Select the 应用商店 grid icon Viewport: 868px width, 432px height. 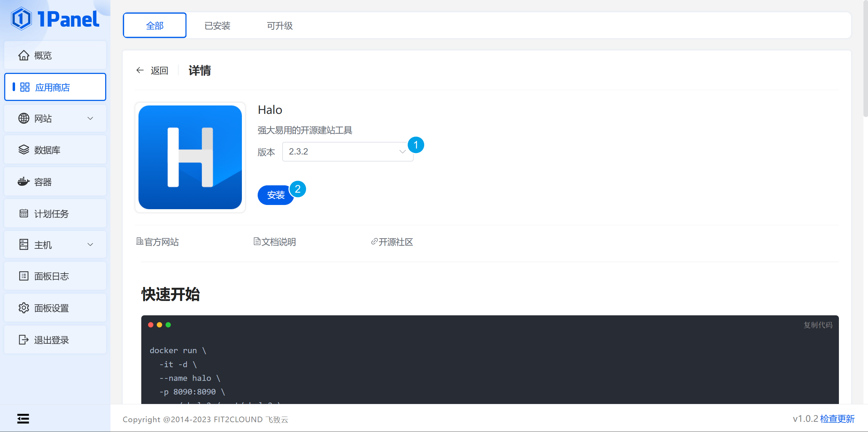point(25,87)
